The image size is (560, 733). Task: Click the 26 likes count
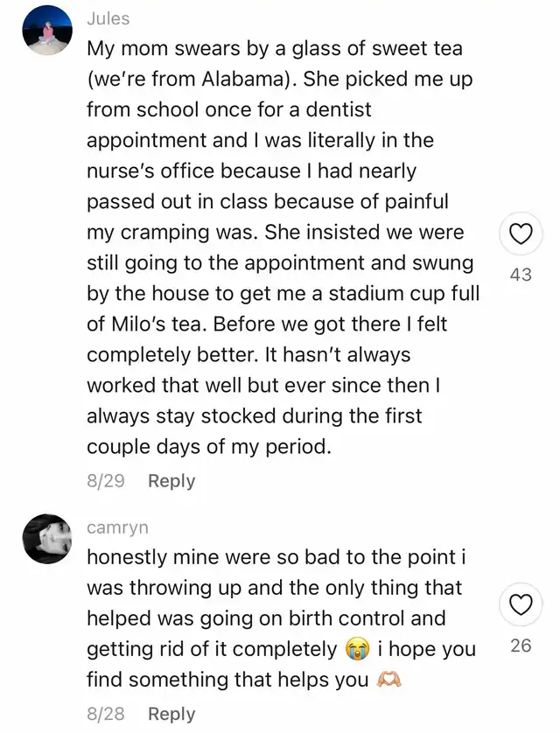tap(521, 647)
